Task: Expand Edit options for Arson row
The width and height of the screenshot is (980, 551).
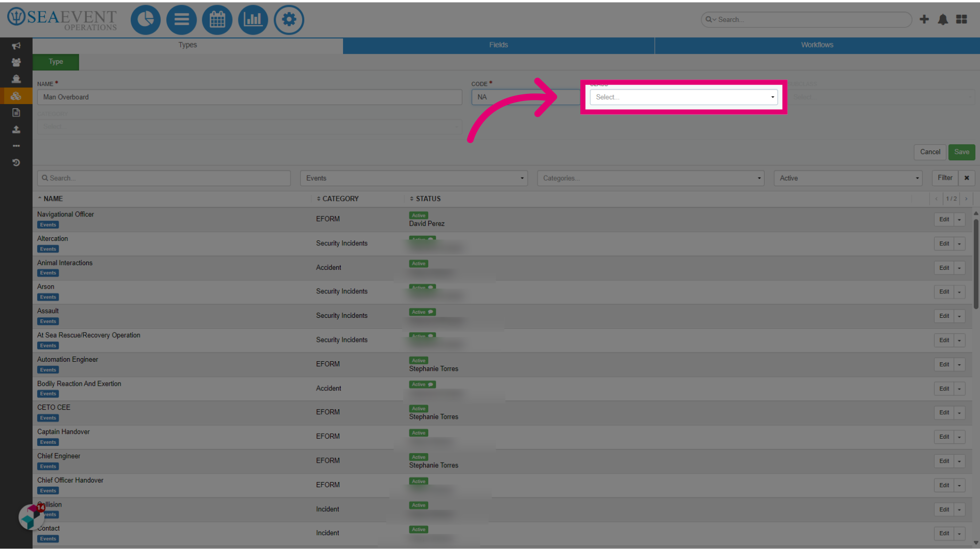Action: pyautogui.click(x=960, y=292)
